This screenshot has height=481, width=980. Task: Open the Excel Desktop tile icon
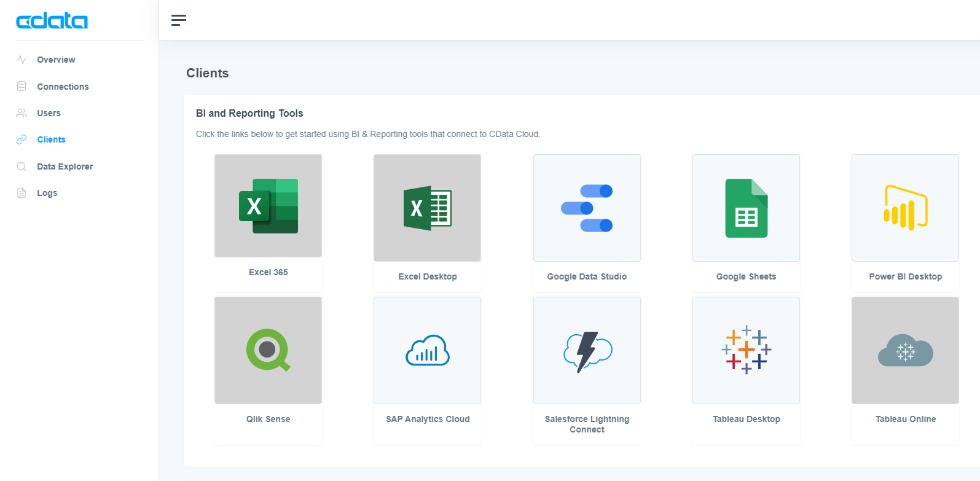click(428, 208)
